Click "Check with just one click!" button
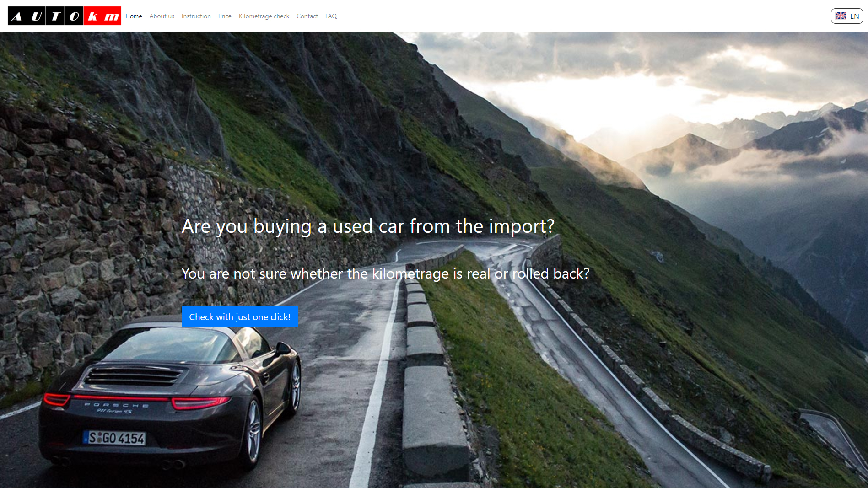Screen dimensions: 868x488 pos(240,316)
